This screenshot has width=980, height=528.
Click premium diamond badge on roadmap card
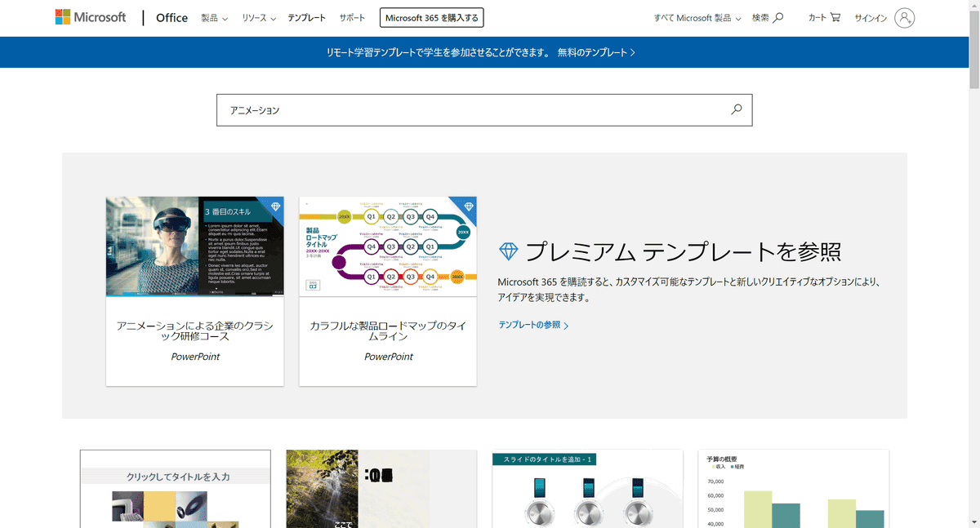point(468,206)
